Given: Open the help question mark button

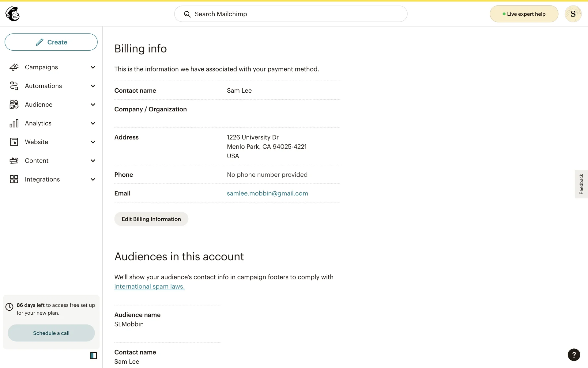Looking at the screenshot, I should (574, 355).
